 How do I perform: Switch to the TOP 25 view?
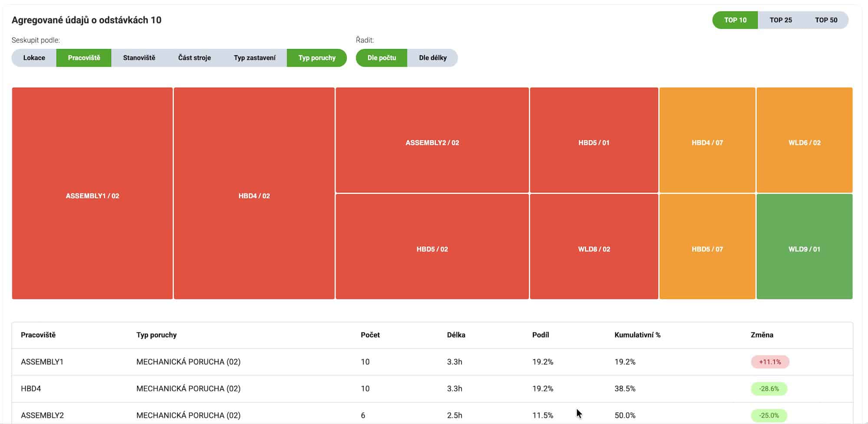(780, 20)
